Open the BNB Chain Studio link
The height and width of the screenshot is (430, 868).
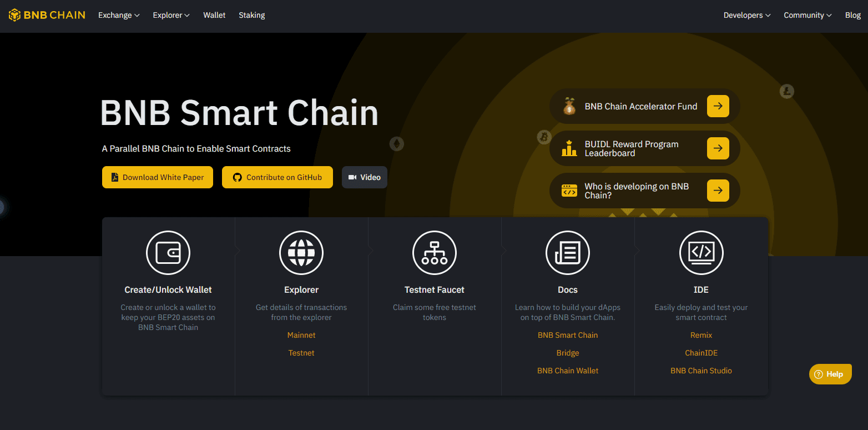[x=701, y=371]
